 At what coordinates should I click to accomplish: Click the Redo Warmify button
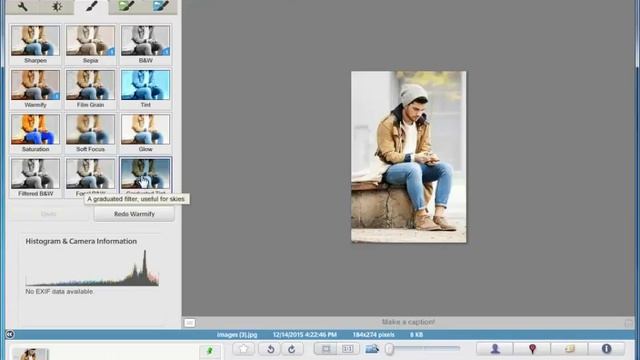pyautogui.click(x=134, y=214)
